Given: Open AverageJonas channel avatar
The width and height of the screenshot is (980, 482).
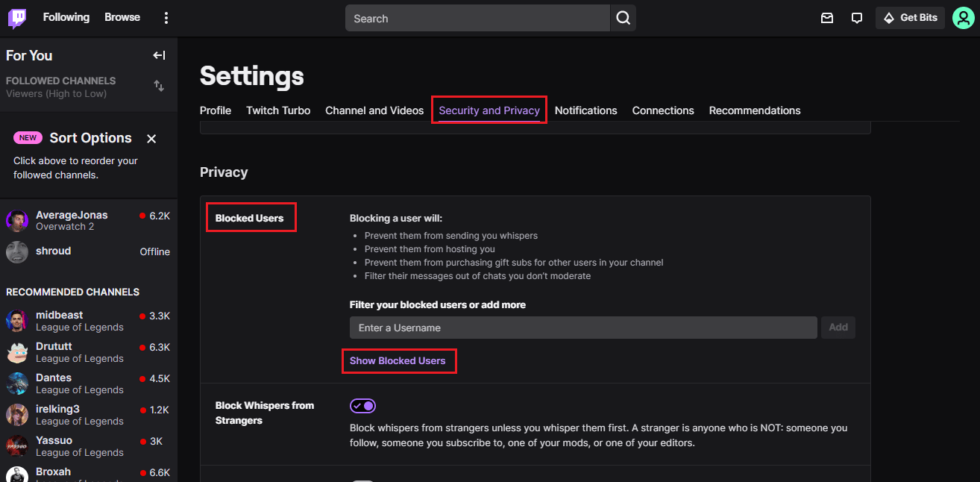Looking at the screenshot, I should (x=17, y=221).
